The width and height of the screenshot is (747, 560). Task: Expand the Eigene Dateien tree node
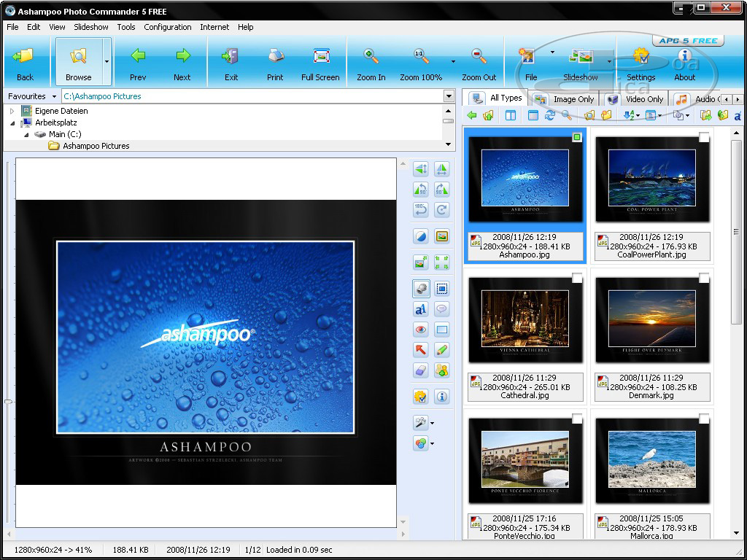(x=12, y=111)
